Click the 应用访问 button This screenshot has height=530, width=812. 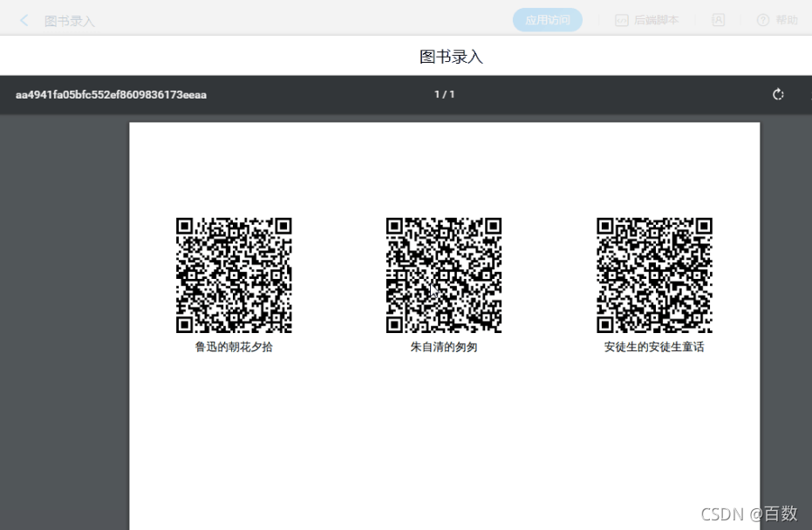(548, 20)
